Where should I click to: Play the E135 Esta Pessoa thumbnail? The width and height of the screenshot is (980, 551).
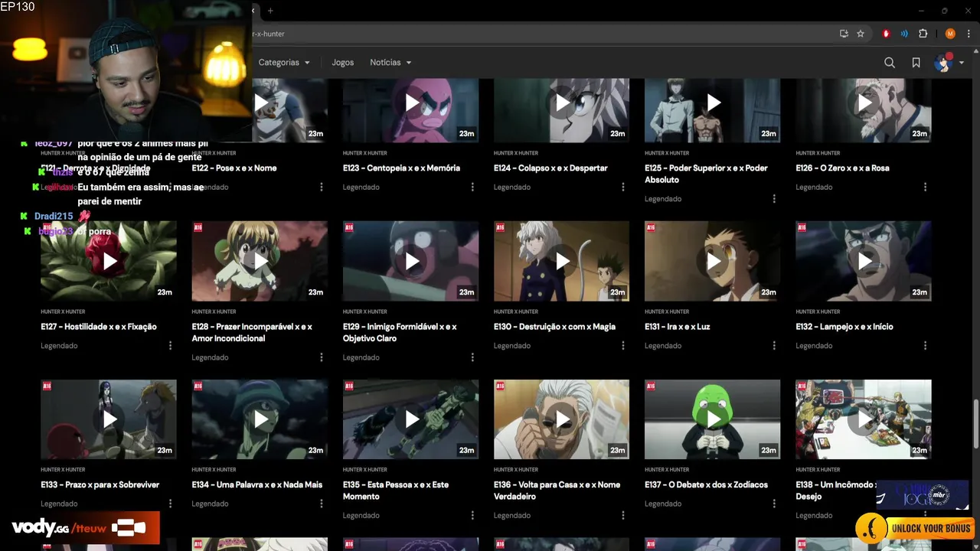tap(410, 419)
